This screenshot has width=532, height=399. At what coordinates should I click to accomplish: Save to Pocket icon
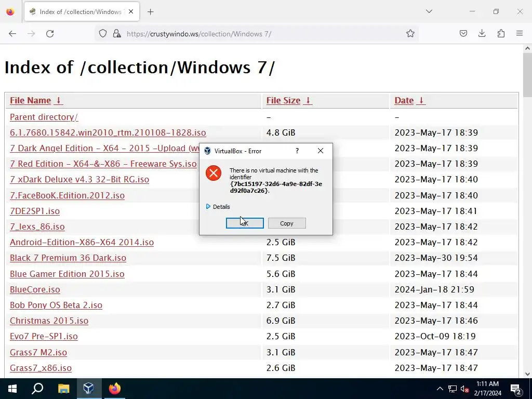463,34
